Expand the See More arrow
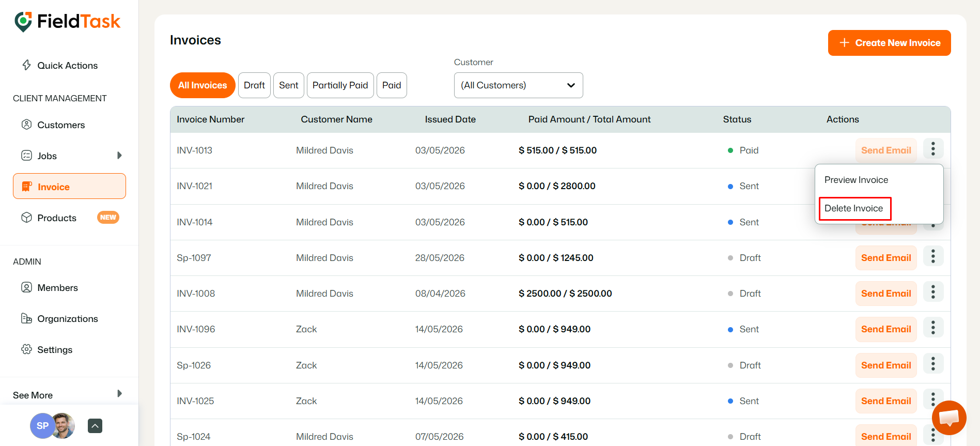980x446 pixels. (x=119, y=394)
